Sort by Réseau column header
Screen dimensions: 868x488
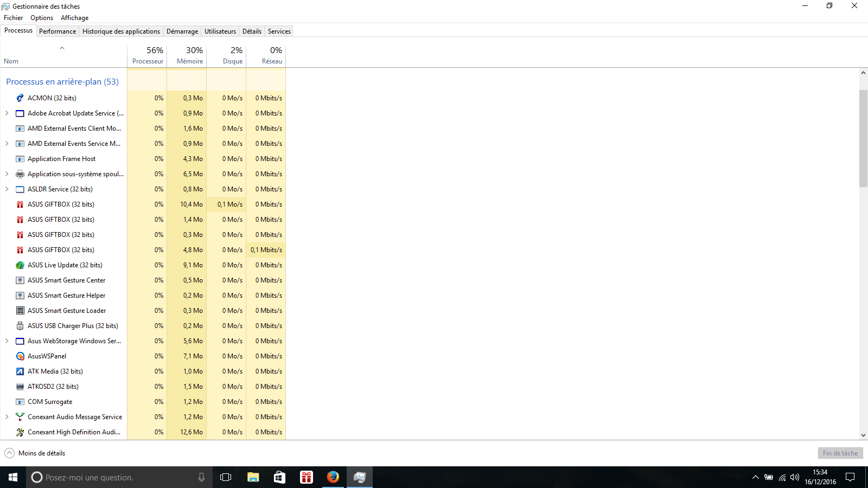point(266,55)
